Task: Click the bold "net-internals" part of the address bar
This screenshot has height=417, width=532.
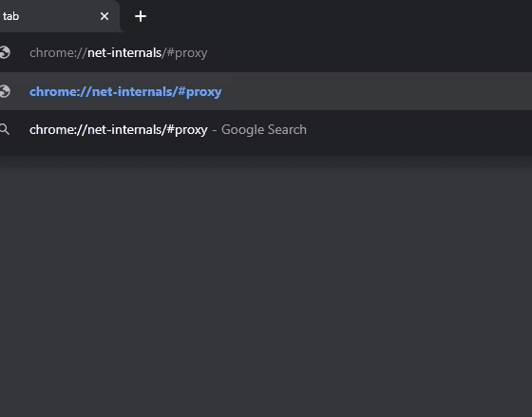Action: tap(124, 53)
